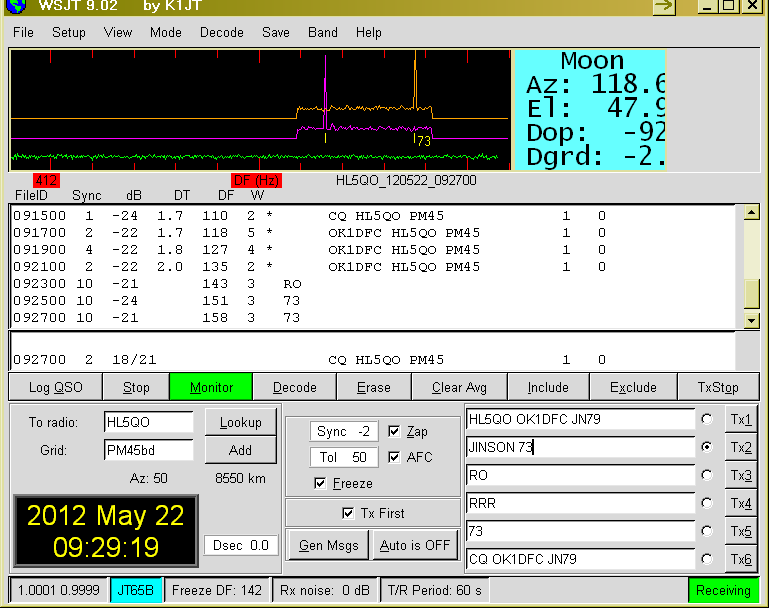Open the Decode menu
The image size is (769, 608).
221,32
